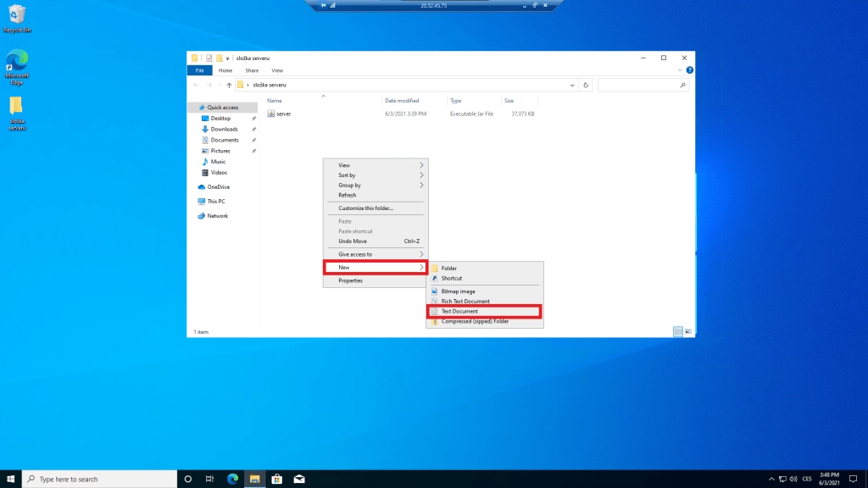Click the Shortcut icon in New submenu
The height and width of the screenshot is (488, 868).
pyautogui.click(x=435, y=278)
